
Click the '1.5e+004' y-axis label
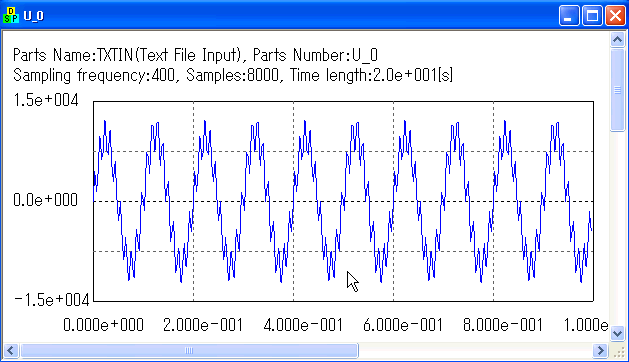[46, 100]
